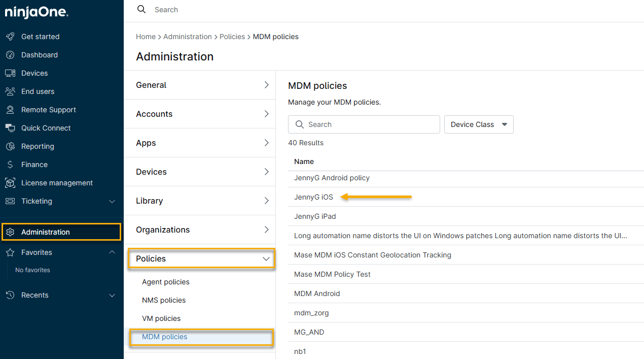644x359 pixels.
Task: Open the JennyG iOS policy
Action: pyautogui.click(x=313, y=197)
